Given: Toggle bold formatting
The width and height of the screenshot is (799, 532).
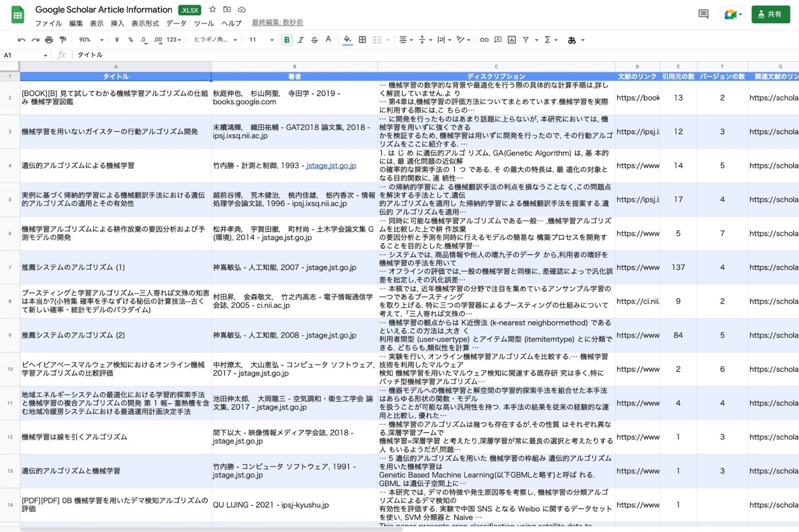Looking at the screenshot, I should tap(287, 40).
